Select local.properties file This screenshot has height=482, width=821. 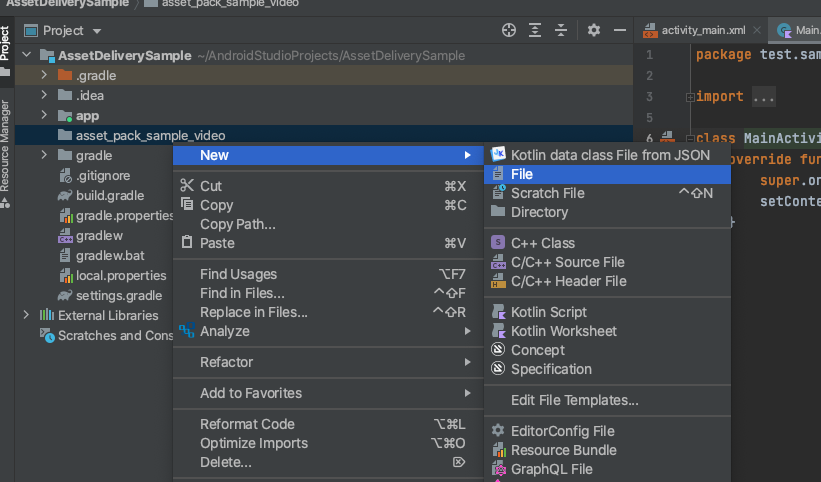click(x=121, y=276)
